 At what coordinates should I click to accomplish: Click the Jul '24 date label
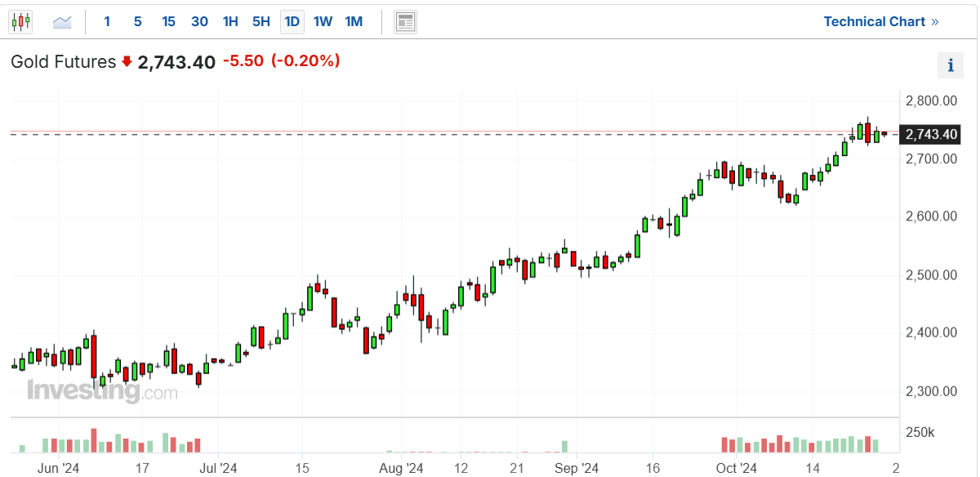pos(218,468)
